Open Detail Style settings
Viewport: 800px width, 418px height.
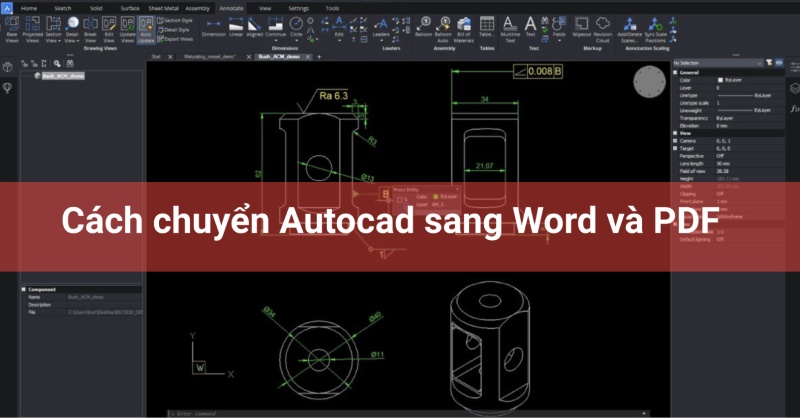pos(173,30)
